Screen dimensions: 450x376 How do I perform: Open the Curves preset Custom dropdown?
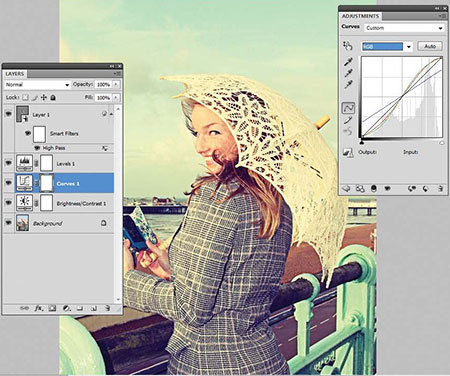pyautogui.click(x=405, y=28)
